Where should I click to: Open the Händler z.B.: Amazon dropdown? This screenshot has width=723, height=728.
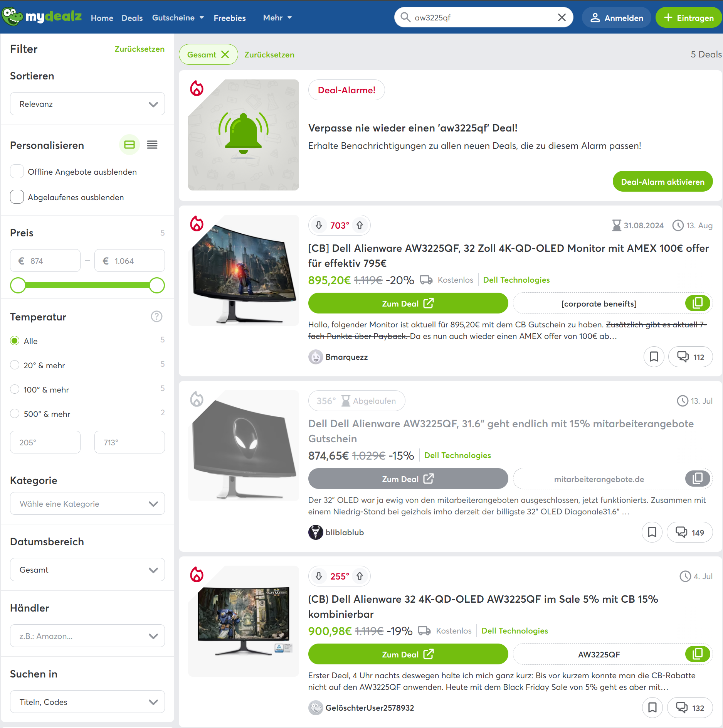(x=87, y=636)
